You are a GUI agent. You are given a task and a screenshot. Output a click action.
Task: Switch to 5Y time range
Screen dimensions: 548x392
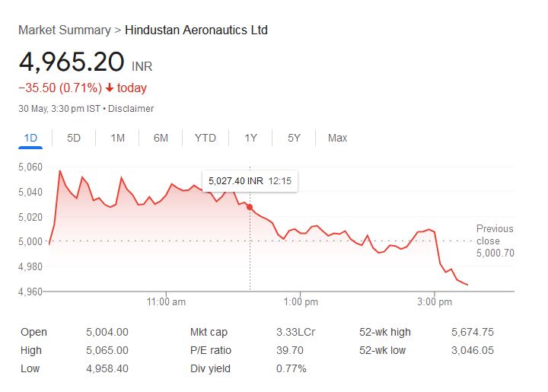click(294, 138)
